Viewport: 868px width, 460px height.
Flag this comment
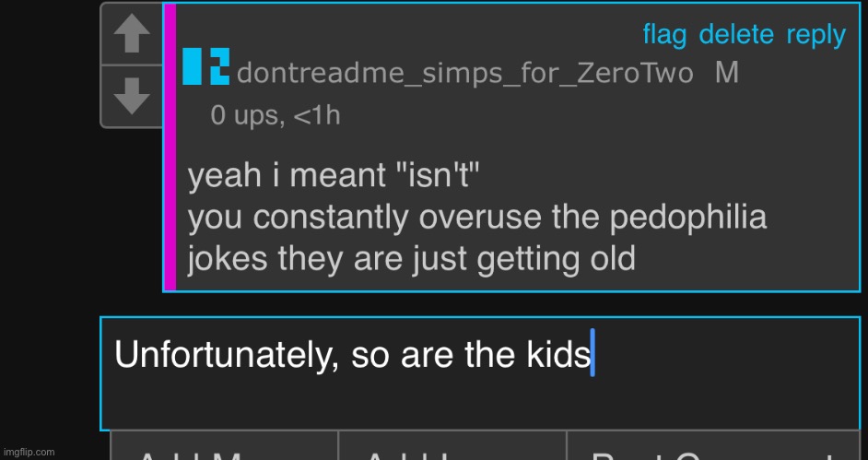click(x=664, y=35)
